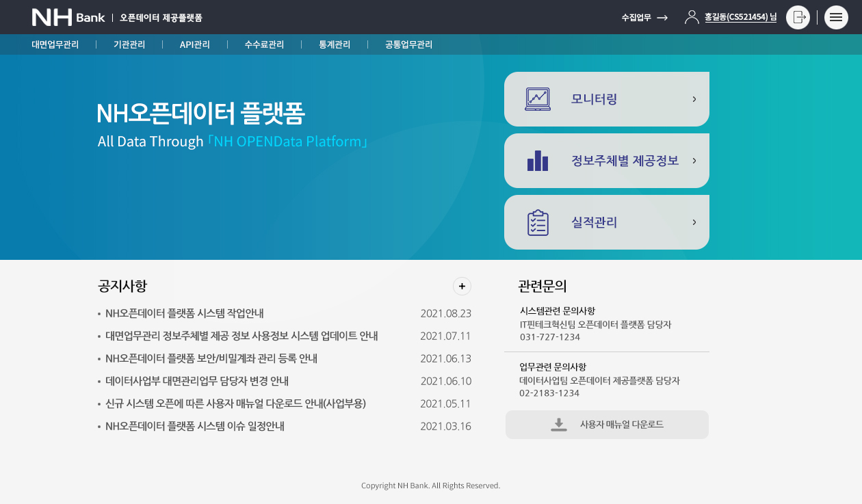Open notice 신규 시스템 오픈 매뉴얼 다운로드 안내
The width and height of the screenshot is (862, 504).
[236, 403]
